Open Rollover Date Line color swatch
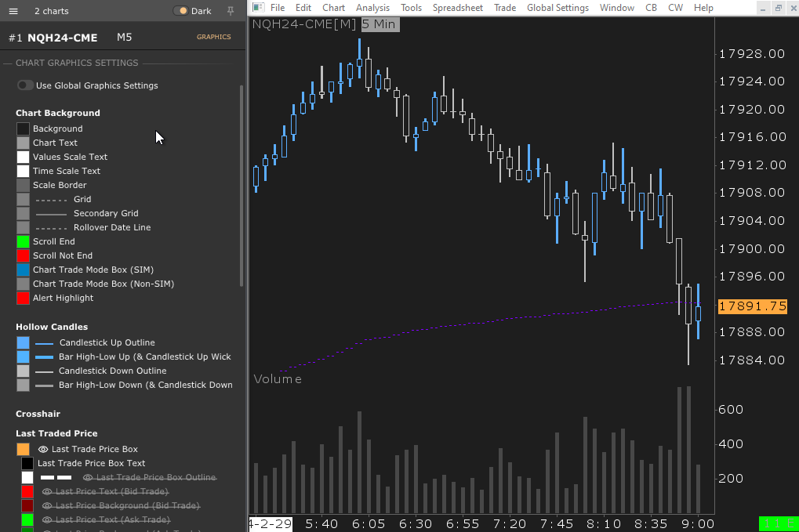The height and width of the screenshot is (532, 799). coord(23,227)
